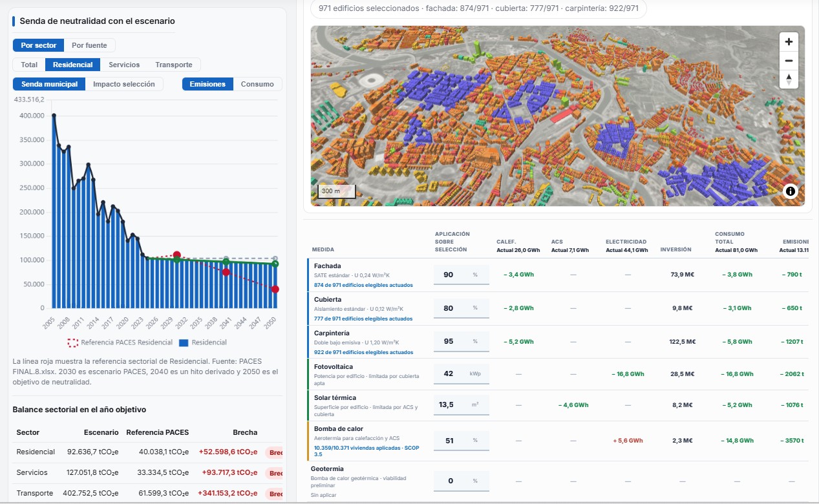Click the '971 edificios seleccionados' summary pill
This screenshot has width=819, height=504.
pos(478,8)
